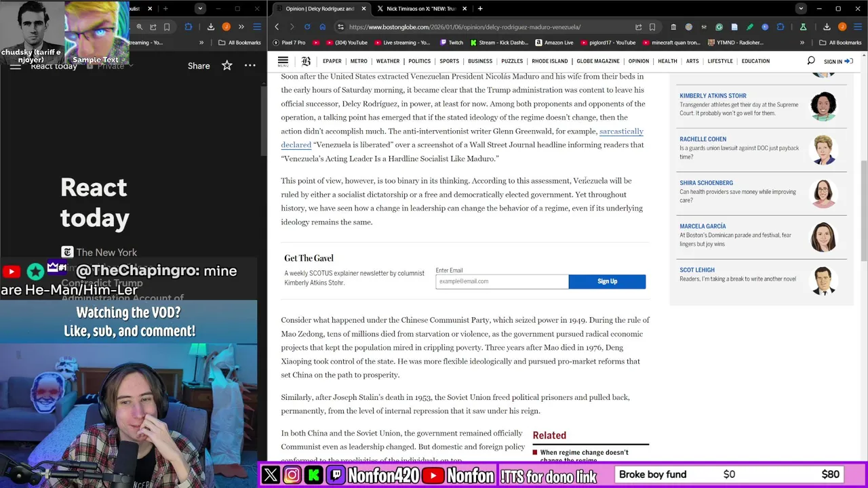Expand the hidden toolbar icons chevron in the left window
The height and width of the screenshot is (488, 868).
tap(241, 27)
